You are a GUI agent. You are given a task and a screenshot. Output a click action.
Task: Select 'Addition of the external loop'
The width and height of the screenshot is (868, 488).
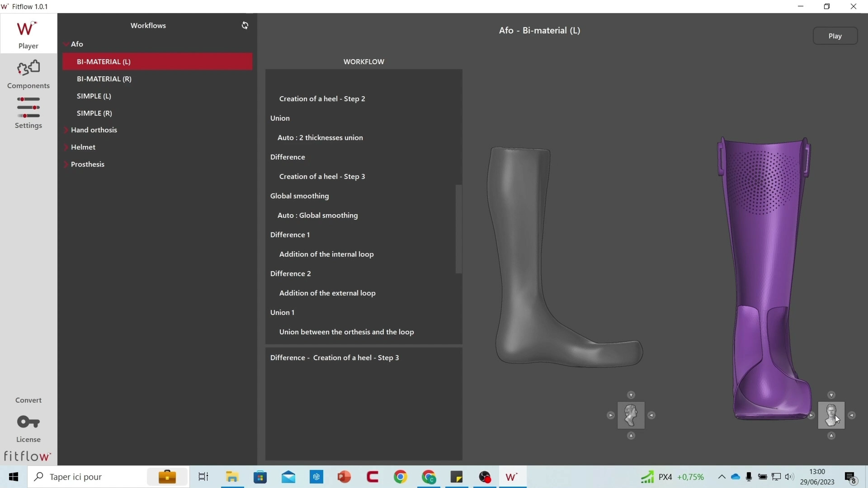click(x=327, y=293)
